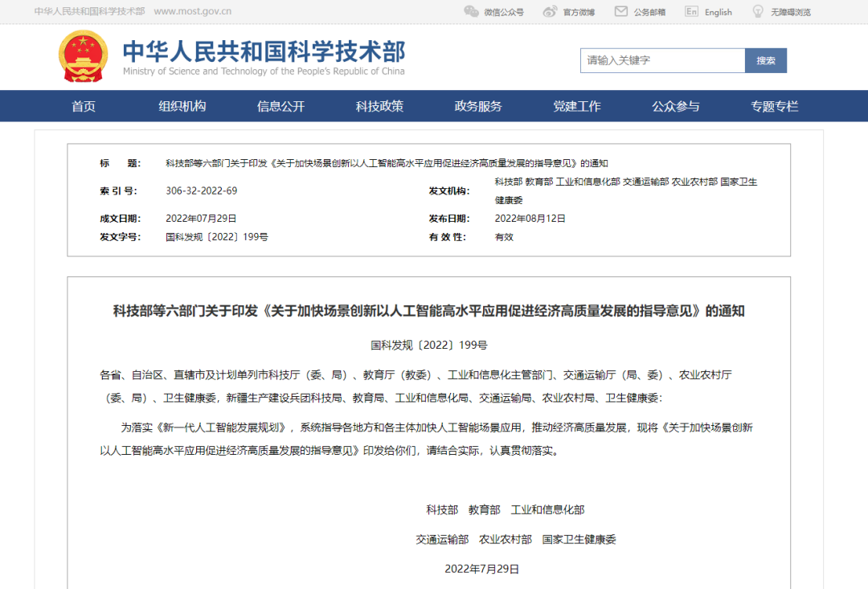868x589 pixels.
Task: Open the 信息公开 menu
Action: click(281, 106)
